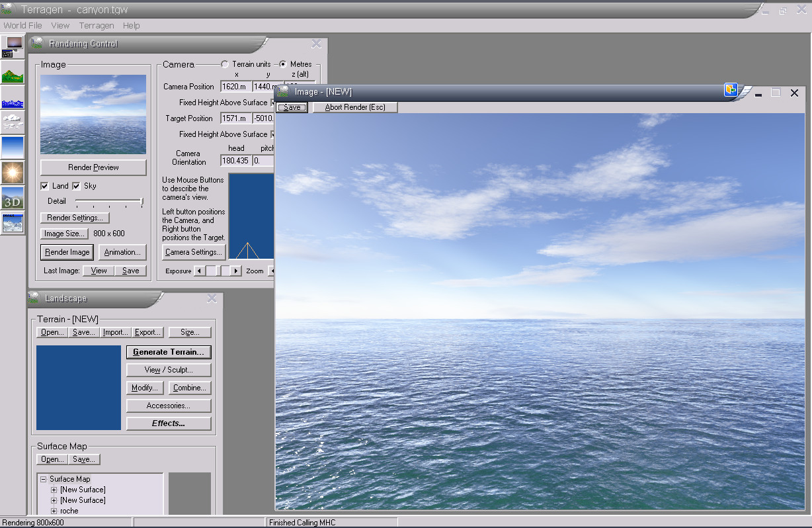The width and height of the screenshot is (812, 528).
Task: Save the Surface Map
Action: (x=84, y=459)
